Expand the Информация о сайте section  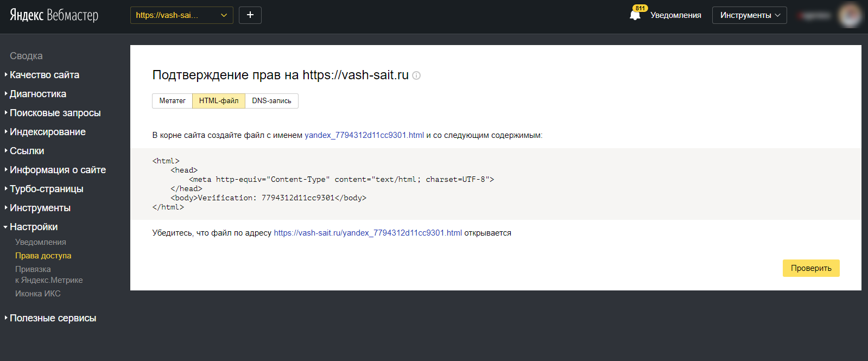point(58,170)
